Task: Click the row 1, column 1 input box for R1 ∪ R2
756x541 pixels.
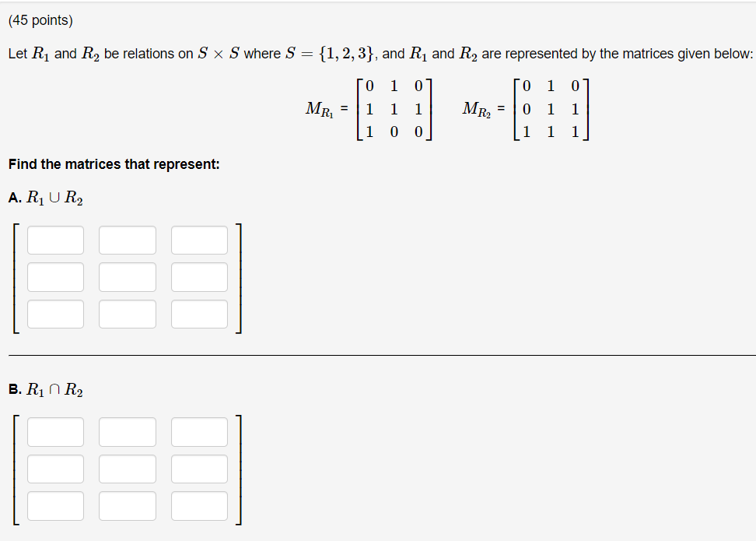Action: [x=55, y=240]
